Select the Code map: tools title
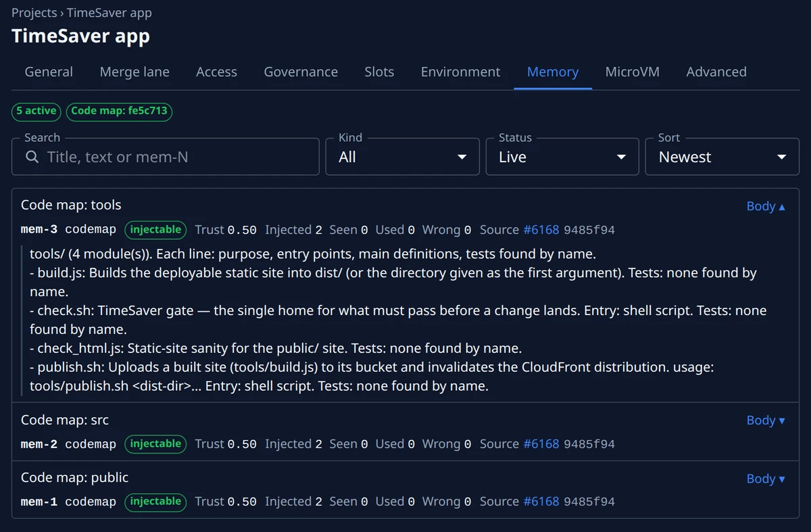The height and width of the screenshot is (532, 811). point(71,205)
